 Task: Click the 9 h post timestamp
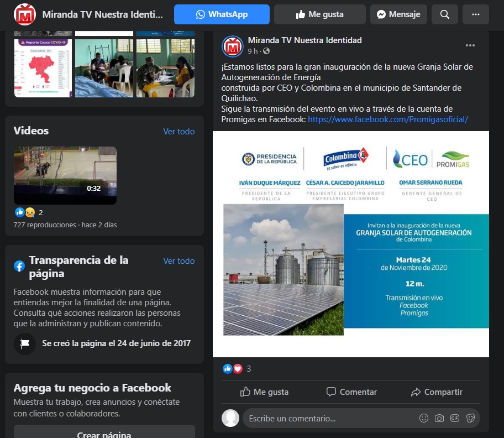253,51
